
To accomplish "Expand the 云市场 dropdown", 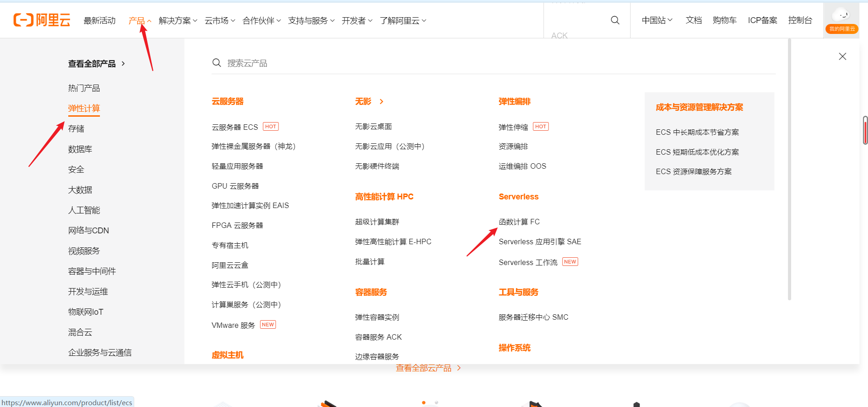I will (x=220, y=21).
